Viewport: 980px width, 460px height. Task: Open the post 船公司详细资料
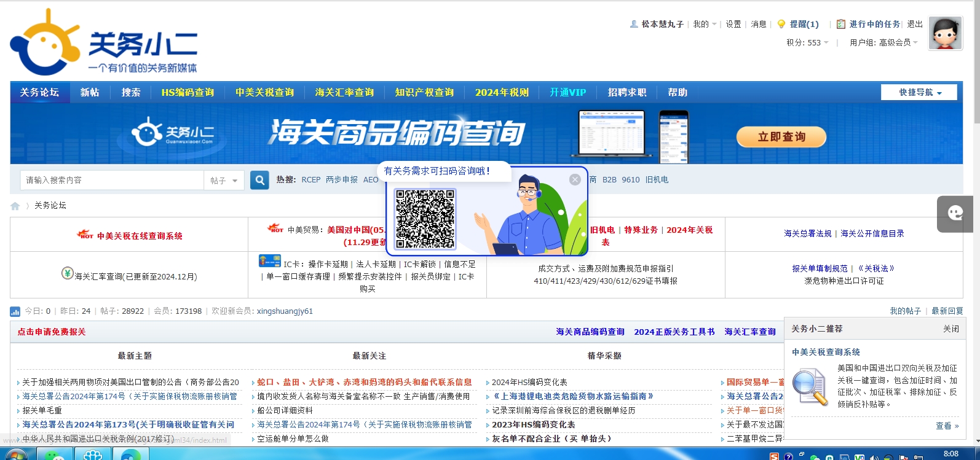point(285,410)
